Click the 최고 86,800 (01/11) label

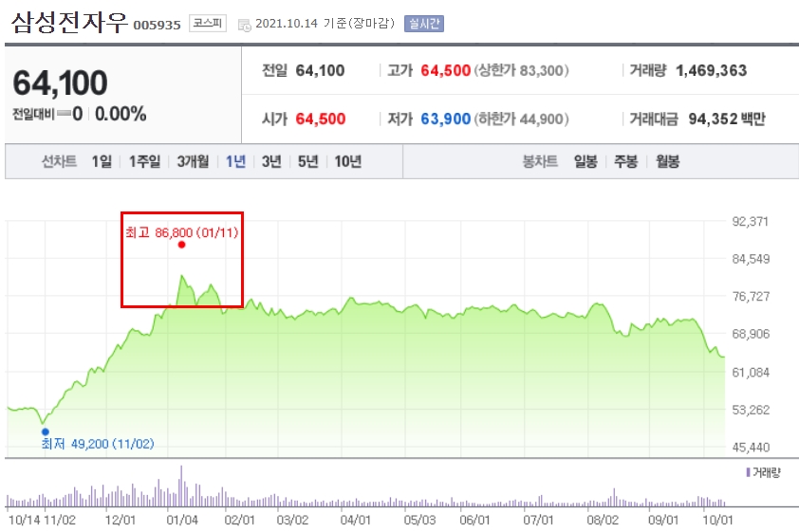coord(182,232)
